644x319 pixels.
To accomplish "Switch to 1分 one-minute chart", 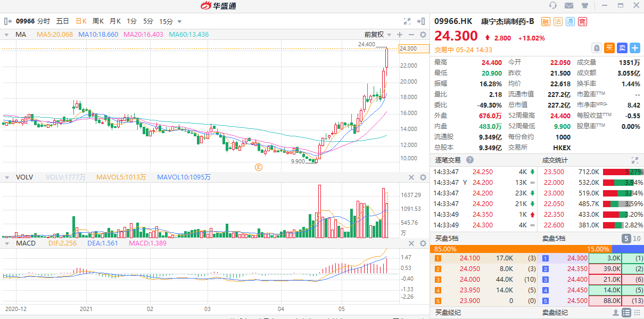I will 131,21.
